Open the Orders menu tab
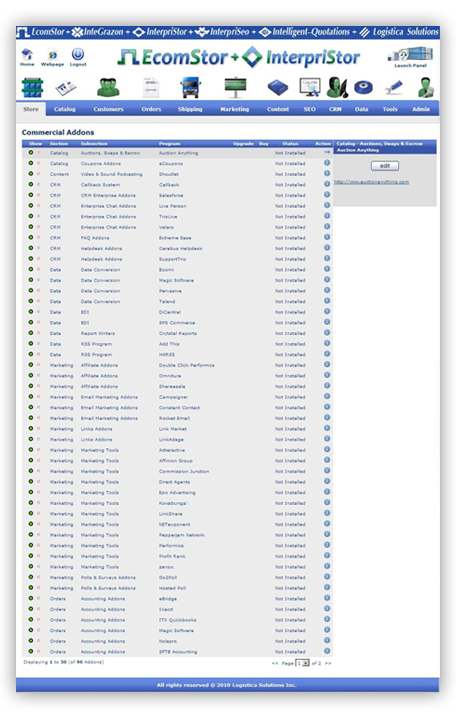Image resolution: width=456 pixels, height=719 pixels. 151,109
